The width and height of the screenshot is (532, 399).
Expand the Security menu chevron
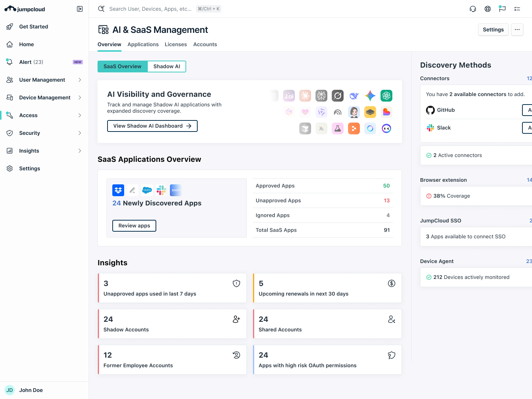(80, 133)
